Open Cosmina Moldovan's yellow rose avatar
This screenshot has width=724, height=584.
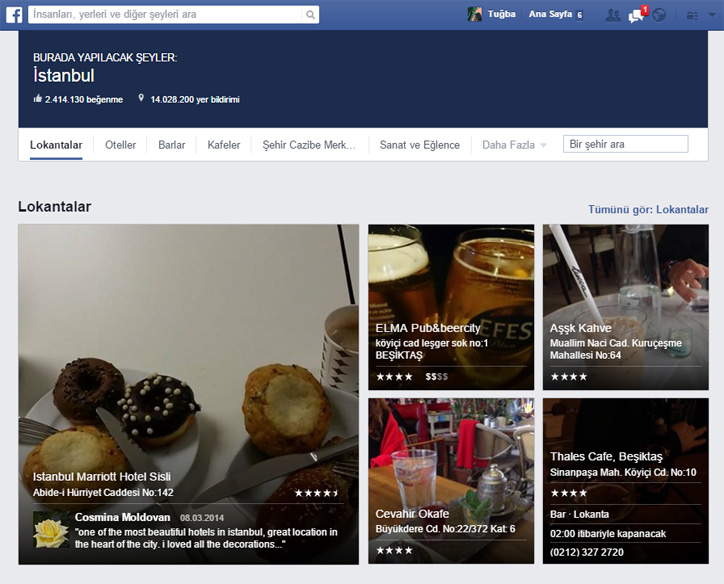pos(51,530)
